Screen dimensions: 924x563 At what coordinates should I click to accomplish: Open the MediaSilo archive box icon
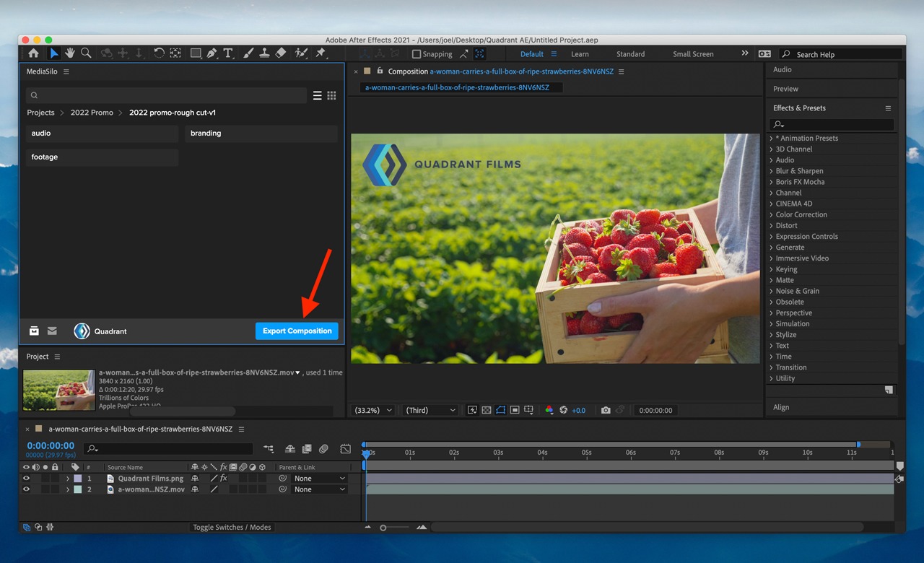tap(34, 331)
